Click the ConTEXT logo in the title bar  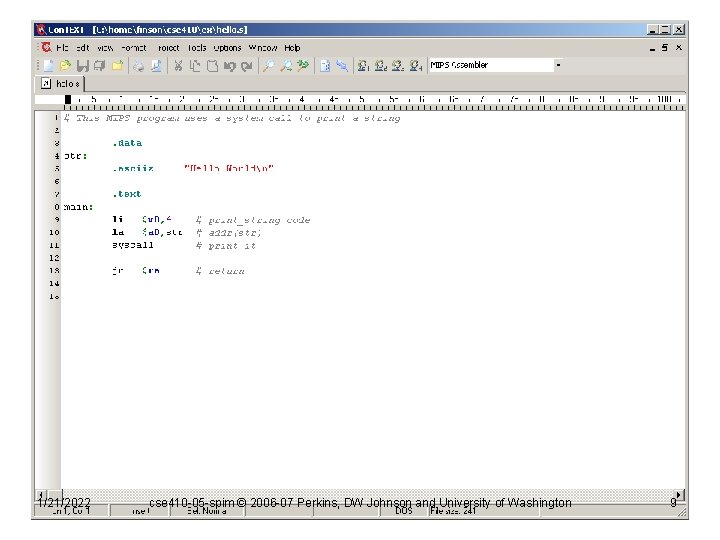click(x=41, y=30)
